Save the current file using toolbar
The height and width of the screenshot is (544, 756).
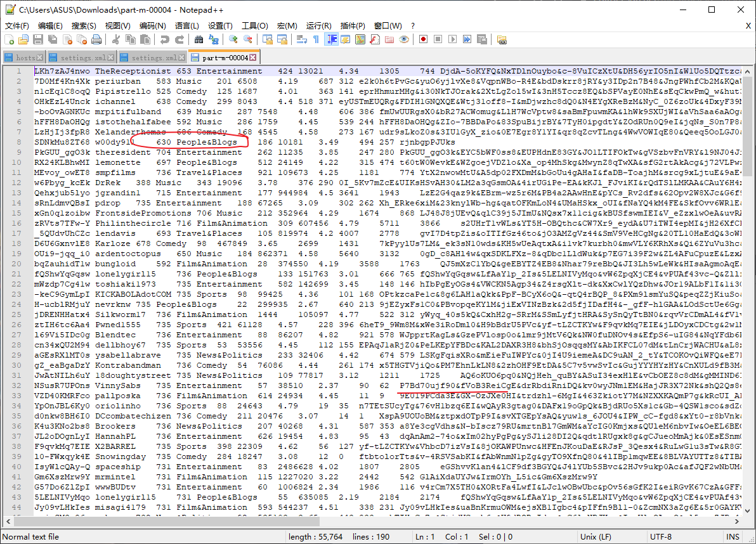(38, 39)
